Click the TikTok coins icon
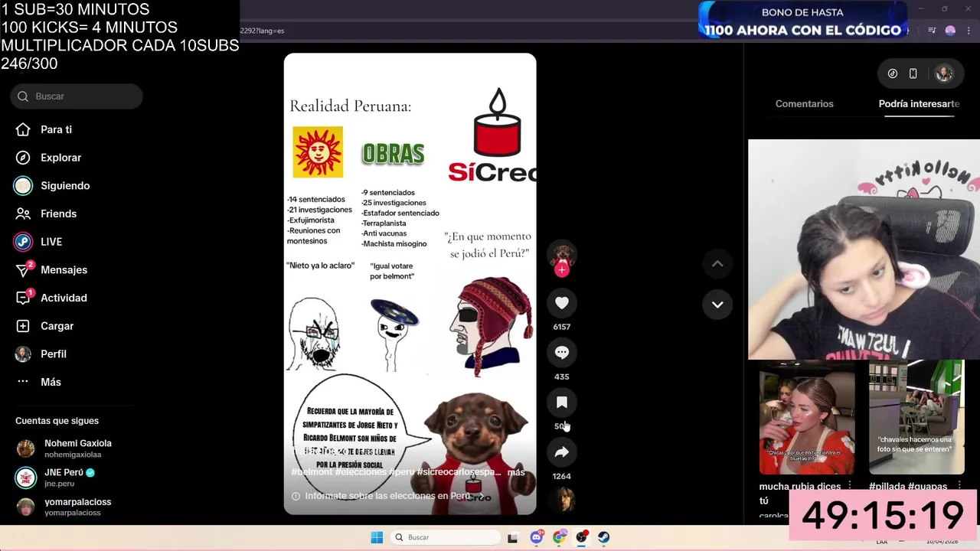The width and height of the screenshot is (980, 551). pos(893,73)
